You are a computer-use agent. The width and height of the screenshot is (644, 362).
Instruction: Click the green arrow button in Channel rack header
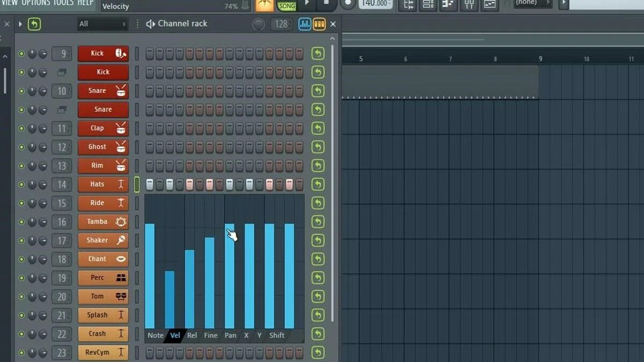coord(34,24)
